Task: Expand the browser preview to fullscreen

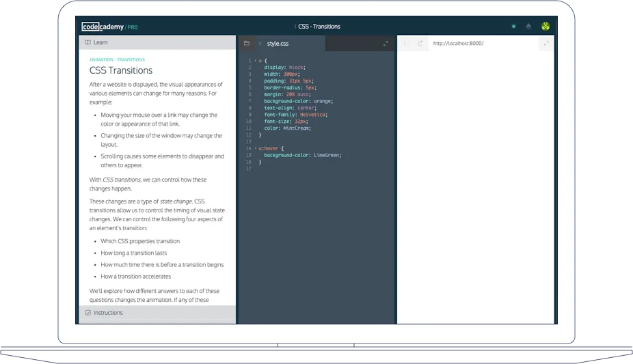Action: (x=546, y=43)
